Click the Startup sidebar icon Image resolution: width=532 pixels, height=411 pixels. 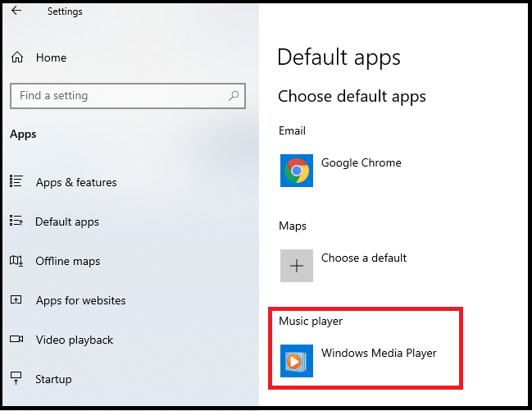(16, 378)
